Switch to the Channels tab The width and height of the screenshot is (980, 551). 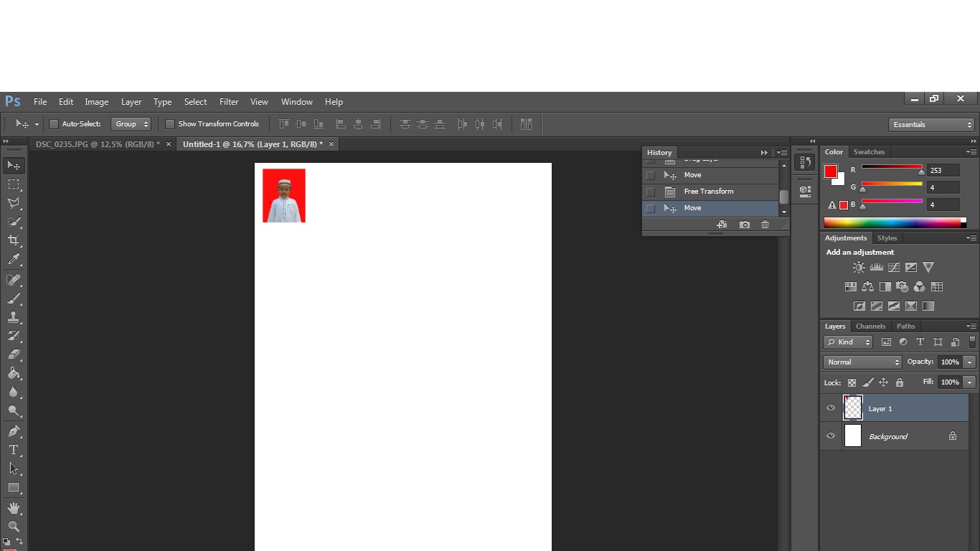[870, 326]
